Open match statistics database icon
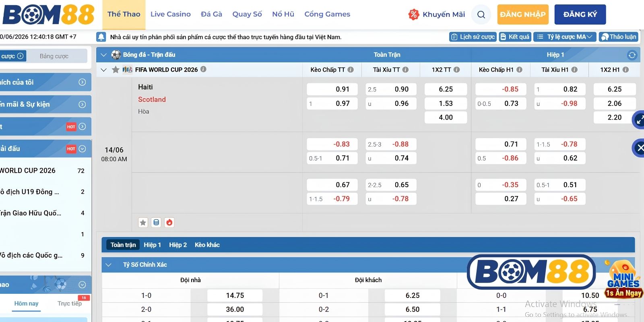Viewport: 644px width, 322px height. point(156,222)
